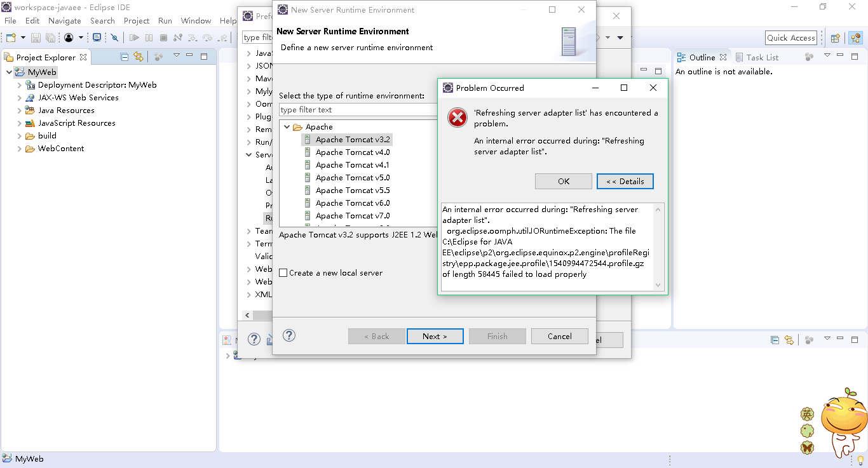Collapse the Apache runtime category
This screenshot has width=868, height=468.
[287, 126]
